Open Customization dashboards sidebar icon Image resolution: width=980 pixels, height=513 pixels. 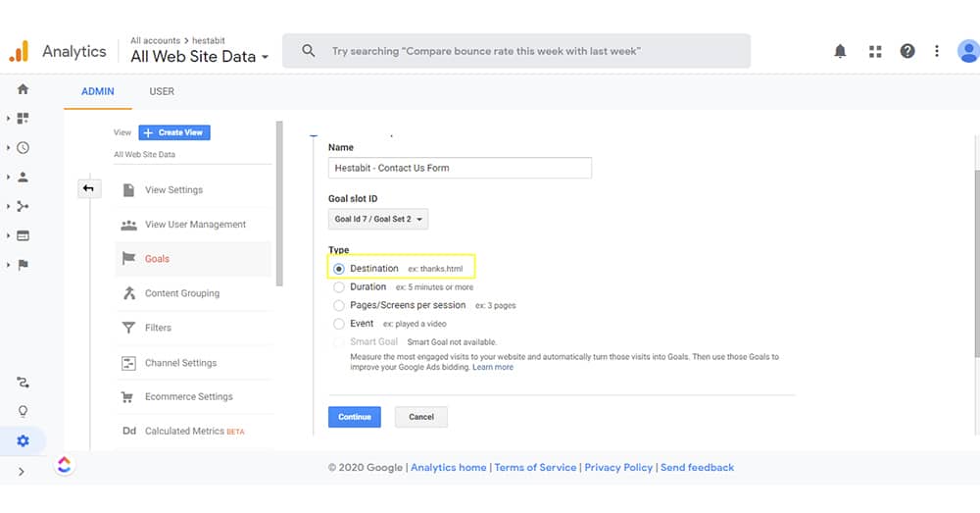(24, 119)
